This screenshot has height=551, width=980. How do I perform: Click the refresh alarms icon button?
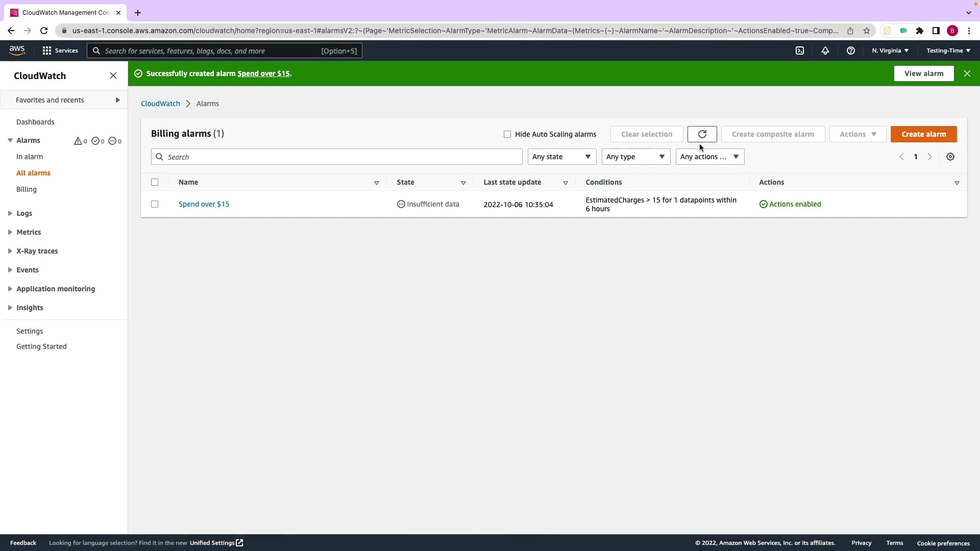(x=702, y=134)
